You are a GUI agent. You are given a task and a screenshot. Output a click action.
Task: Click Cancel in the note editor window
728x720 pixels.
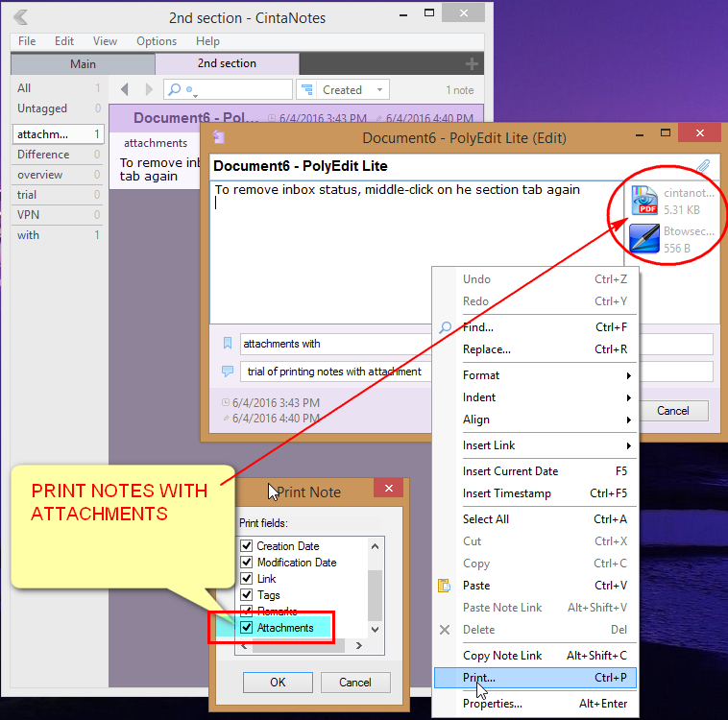coord(672,410)
